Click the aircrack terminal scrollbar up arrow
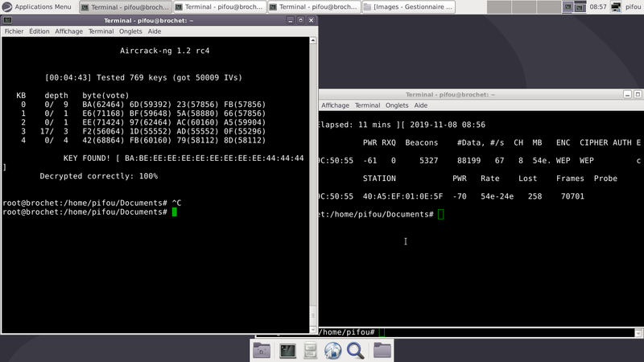 click(313, 40)
